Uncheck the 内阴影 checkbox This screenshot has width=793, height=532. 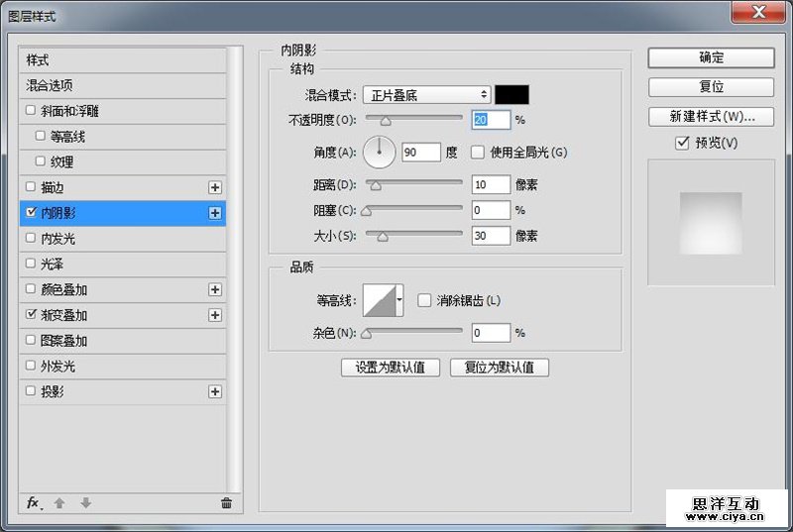click(31, 212)
